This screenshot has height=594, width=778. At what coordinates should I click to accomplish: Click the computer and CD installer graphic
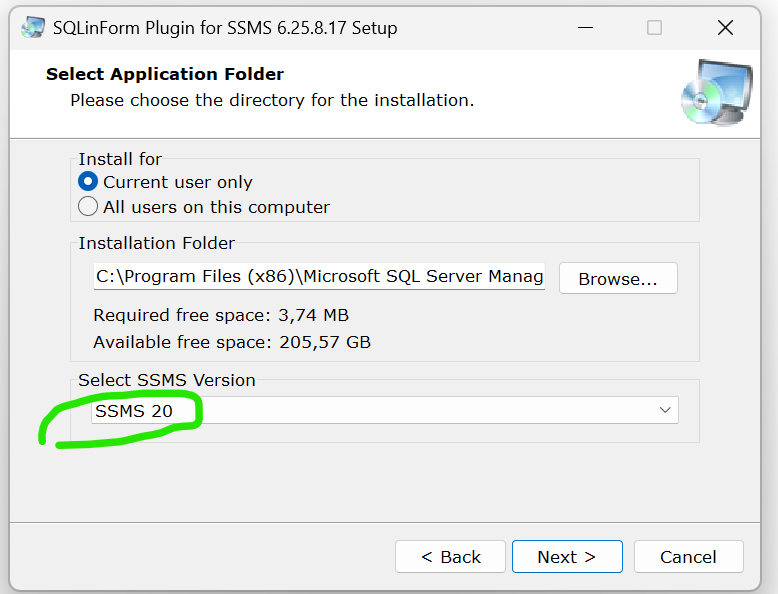click(x=717, y=92)
